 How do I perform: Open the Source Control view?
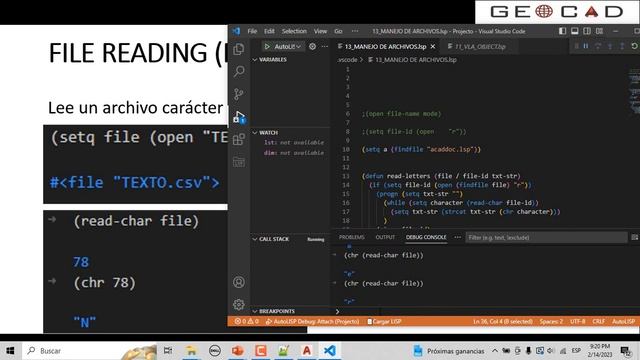[239, 94]
